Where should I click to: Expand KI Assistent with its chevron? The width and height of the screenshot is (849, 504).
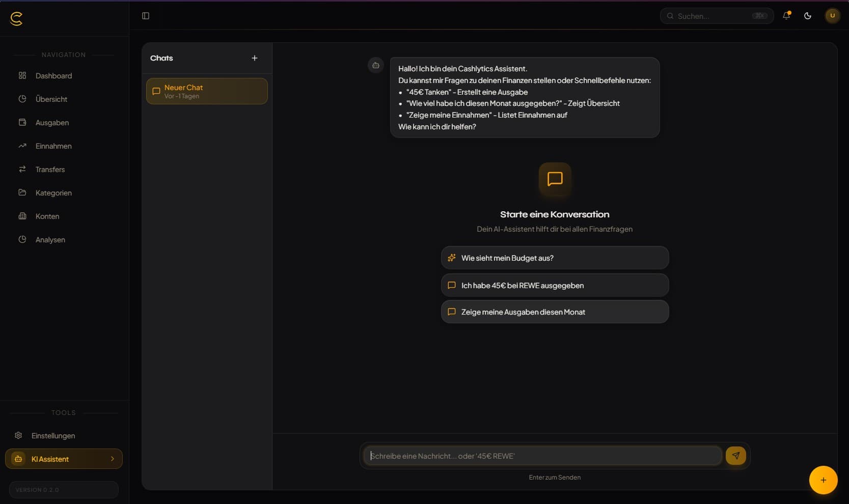(112, 459)
